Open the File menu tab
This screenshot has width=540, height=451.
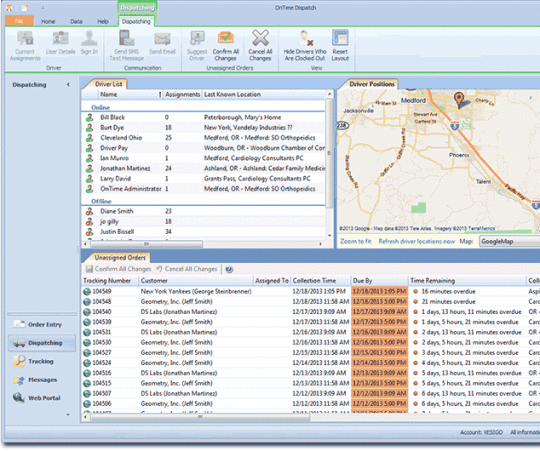tap(19, 21)
